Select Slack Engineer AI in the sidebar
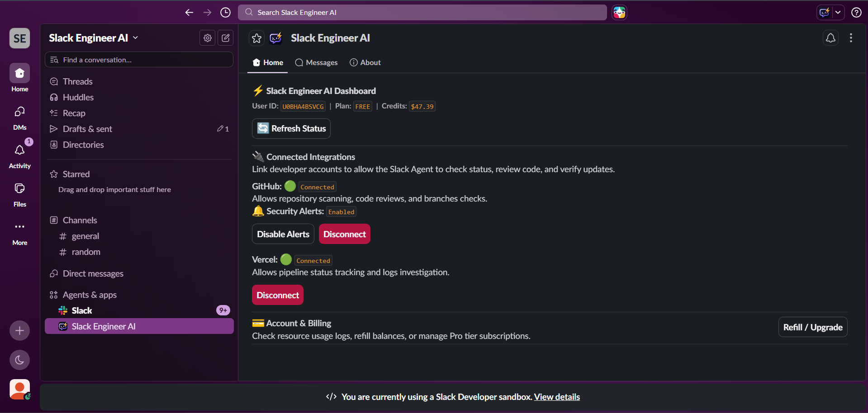868x413 pixels. [139, 326]
